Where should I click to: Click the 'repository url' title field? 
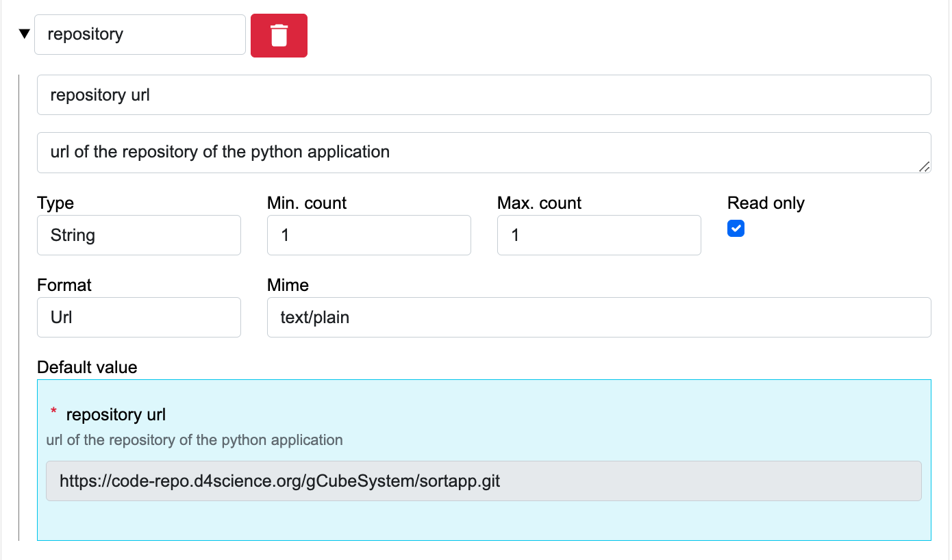[484, 95]
